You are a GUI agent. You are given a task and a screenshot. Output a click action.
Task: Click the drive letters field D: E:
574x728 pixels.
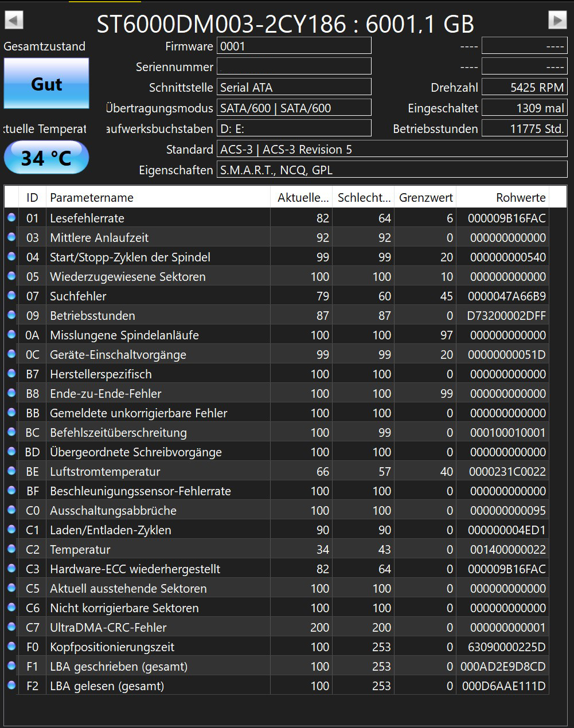click(x=294, y=128)
